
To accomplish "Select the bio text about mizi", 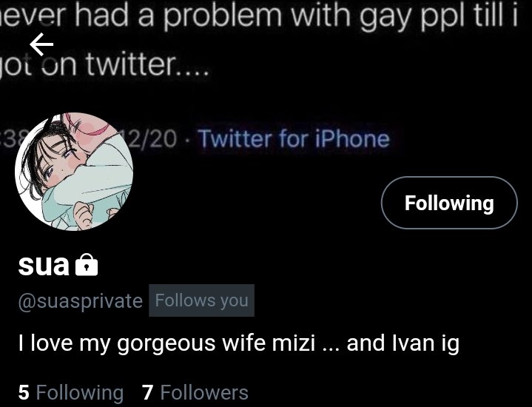I will click(239, 343).
